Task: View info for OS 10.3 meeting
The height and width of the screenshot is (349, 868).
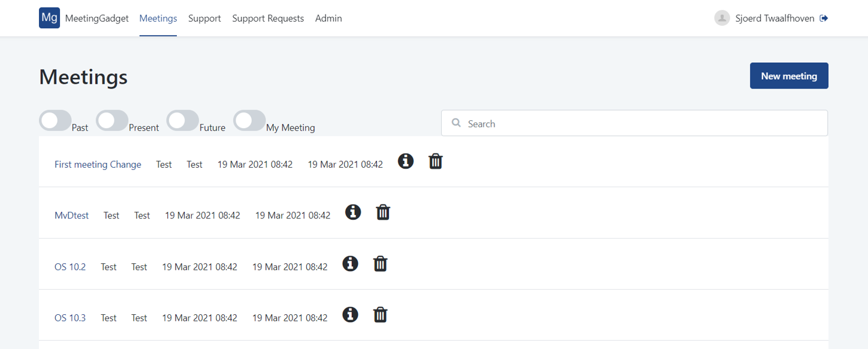Action: (350, 314)
